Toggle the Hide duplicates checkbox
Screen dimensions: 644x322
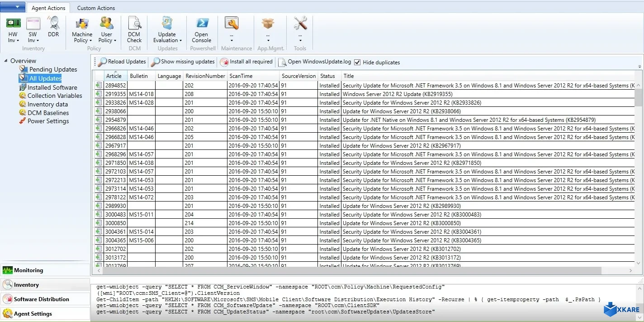click(x=357, y=62)
